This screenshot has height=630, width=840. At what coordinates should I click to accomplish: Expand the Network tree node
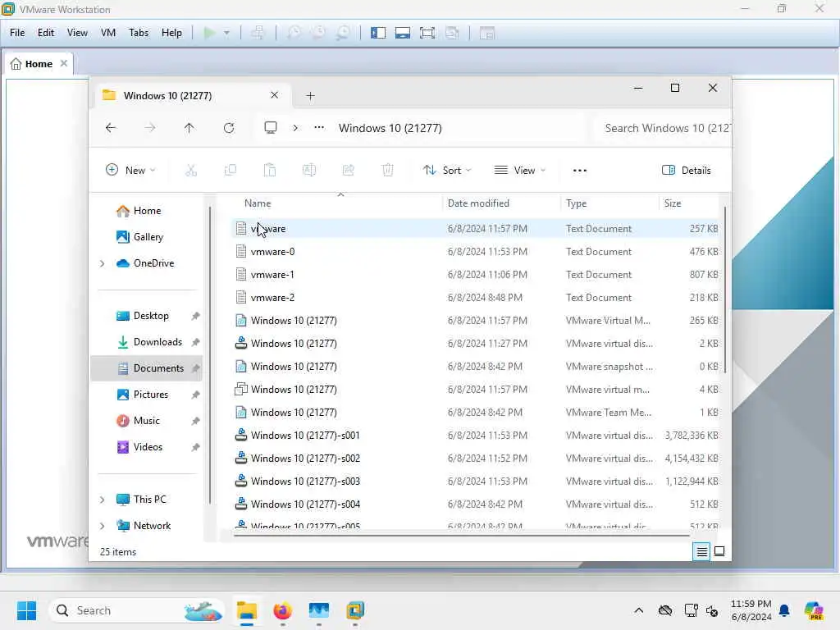pyautogui.click(x=103, y=526)
